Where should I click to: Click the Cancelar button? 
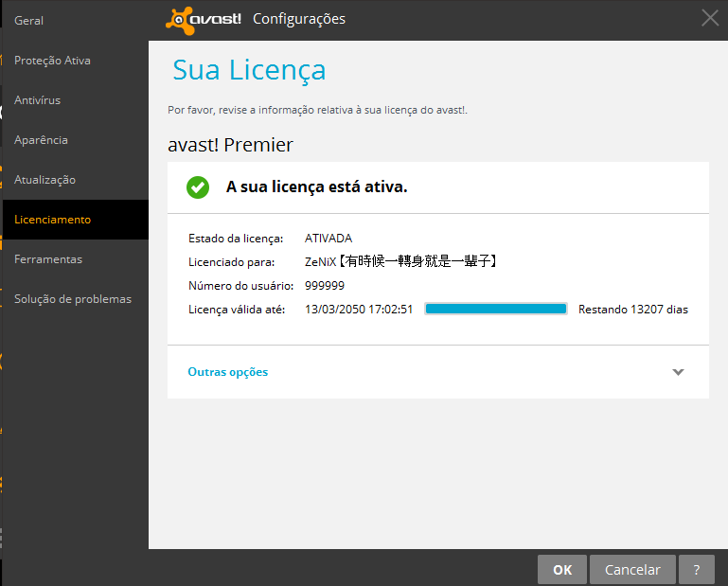coord(632,569)
